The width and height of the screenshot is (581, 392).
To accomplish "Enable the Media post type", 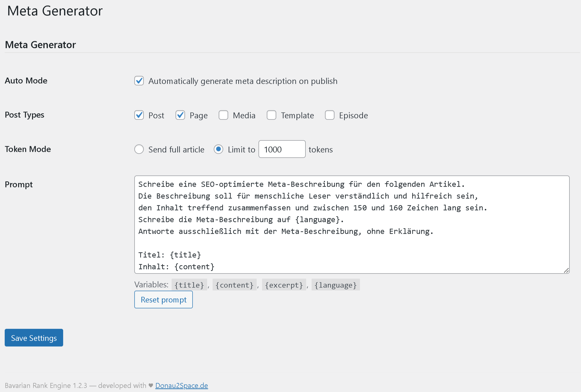I will click(223, 115).
